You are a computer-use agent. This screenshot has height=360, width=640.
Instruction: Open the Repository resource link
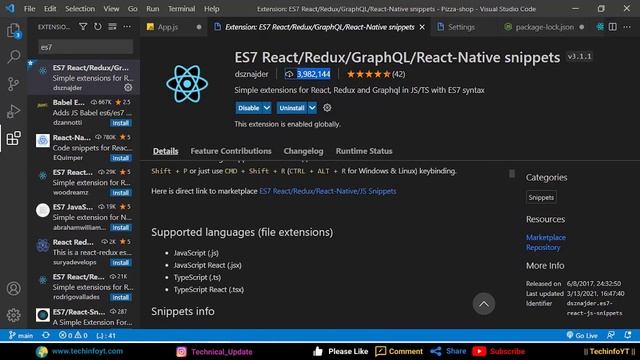point(543,247)
